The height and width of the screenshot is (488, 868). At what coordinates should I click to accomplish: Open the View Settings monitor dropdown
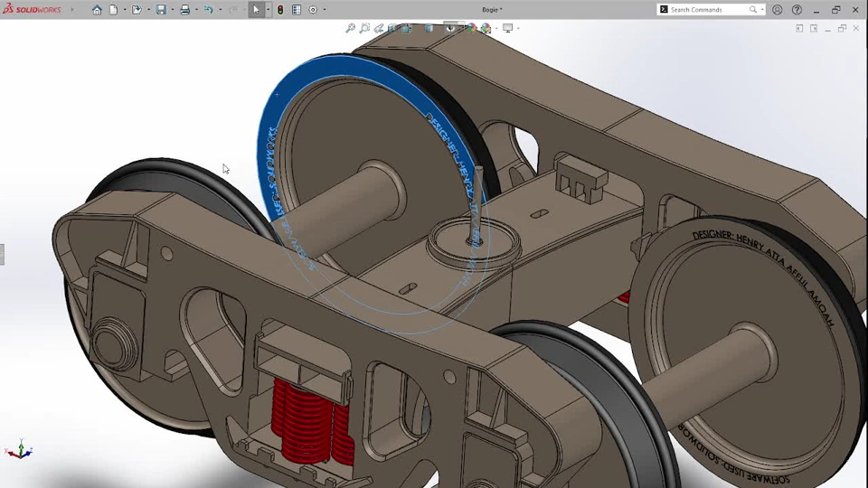tap(510, 28)
